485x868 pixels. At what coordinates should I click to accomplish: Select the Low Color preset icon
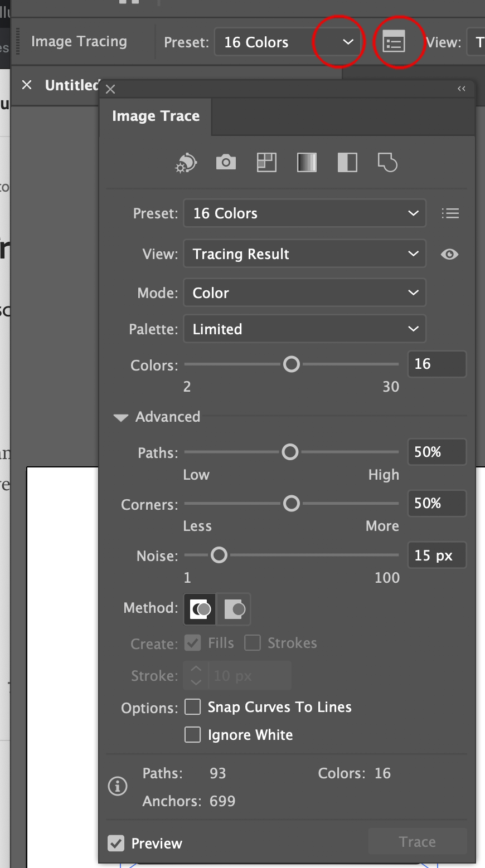coord(266,163)
